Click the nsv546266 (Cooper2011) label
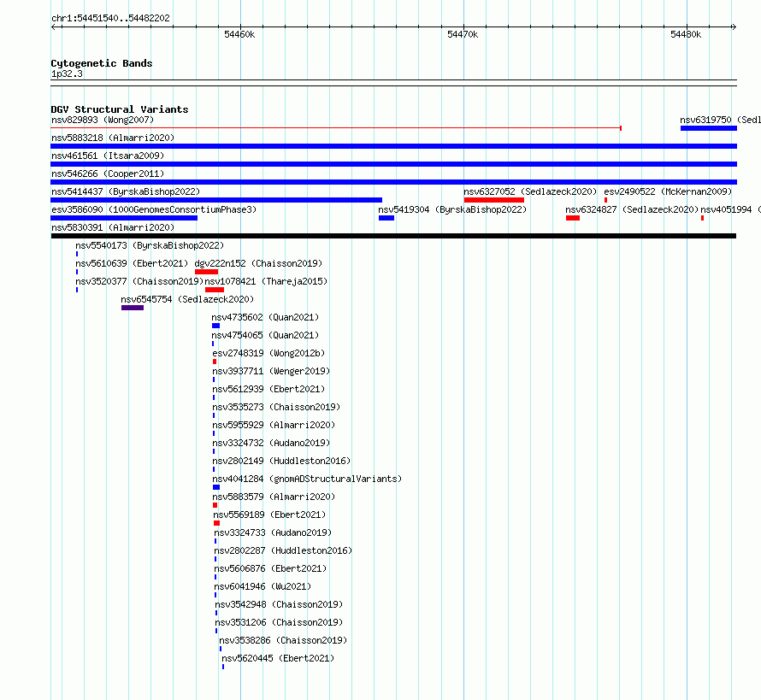The image size is (761, 700). 108,174
